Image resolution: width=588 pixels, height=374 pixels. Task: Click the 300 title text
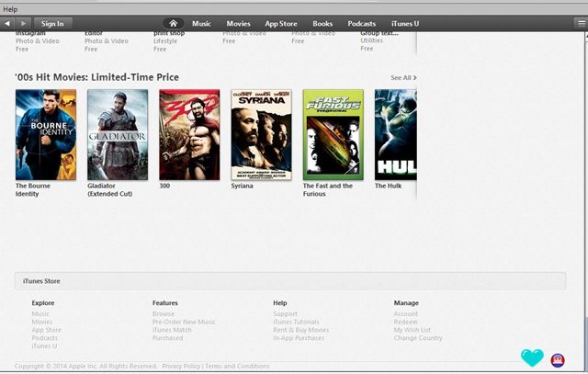click(164, 186)
